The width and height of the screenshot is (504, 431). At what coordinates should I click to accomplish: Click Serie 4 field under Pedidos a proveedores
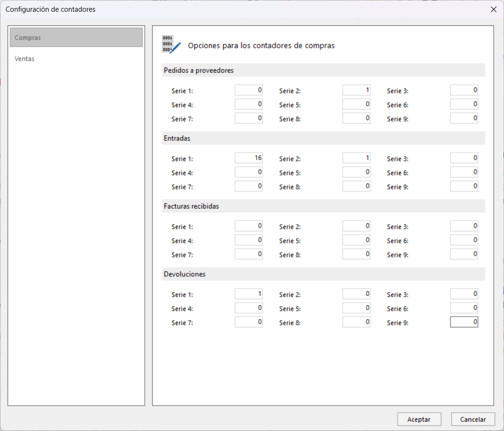(248, 104)
